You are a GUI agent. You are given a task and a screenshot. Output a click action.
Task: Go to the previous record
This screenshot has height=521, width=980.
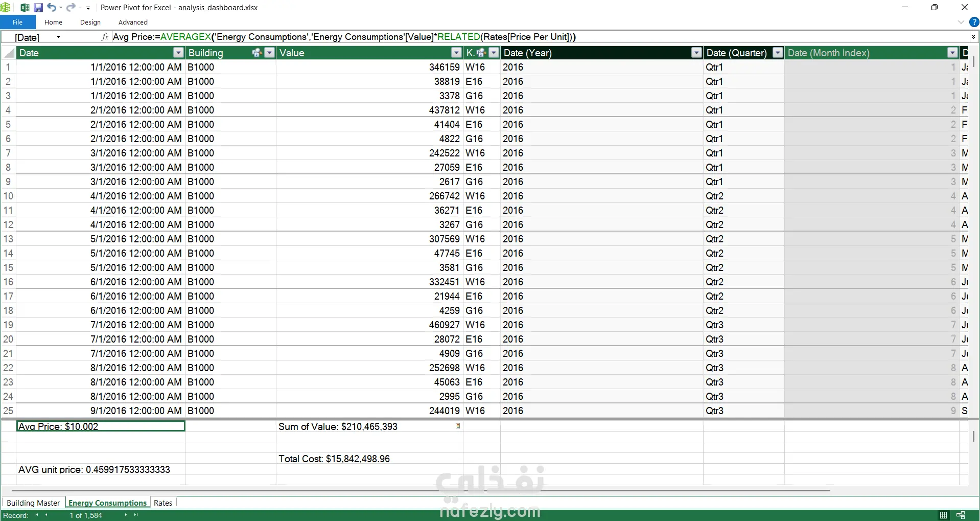click(x=46, y=515)
